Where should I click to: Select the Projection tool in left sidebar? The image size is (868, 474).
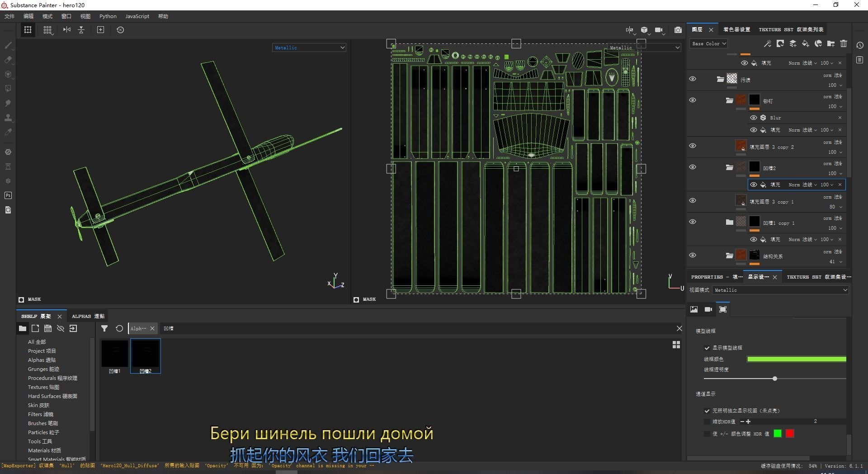point(8,74)
